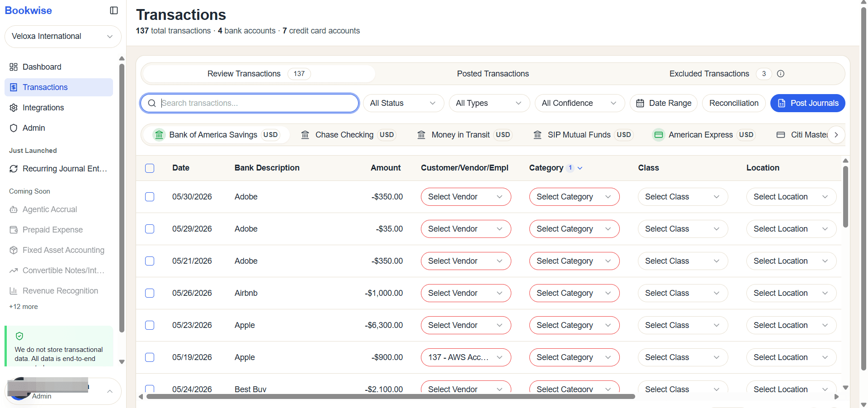Click the Money in Transit bank icon
The width and height of the screenshot is (868, 408).
click(421, 135)
